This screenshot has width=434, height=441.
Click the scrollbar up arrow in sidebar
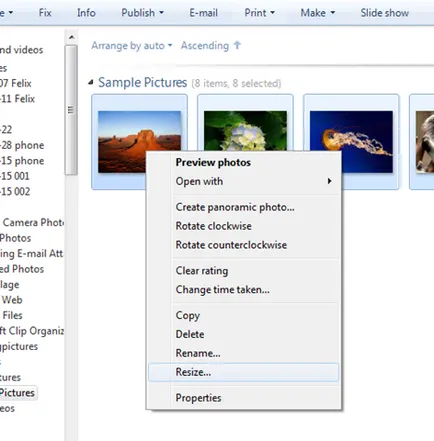(x=71, y=37)
